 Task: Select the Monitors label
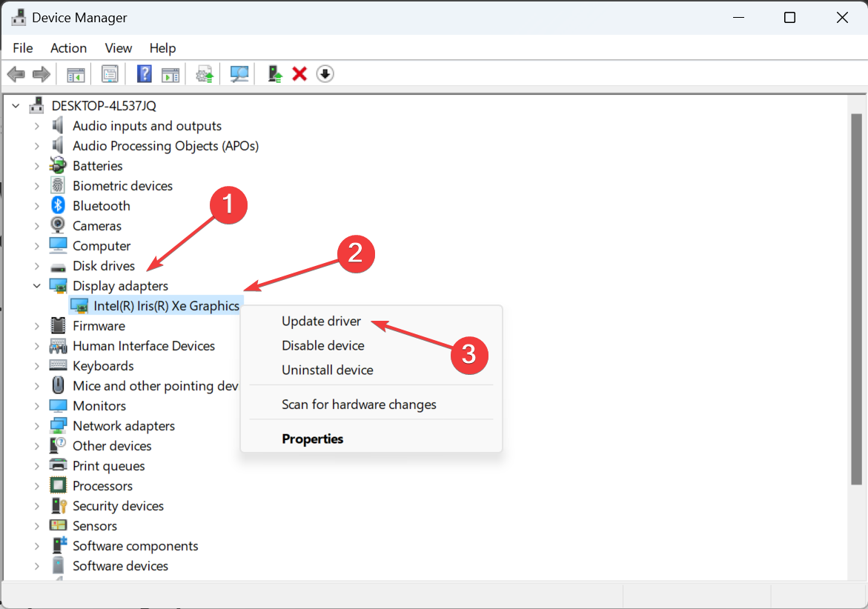[99, 405]
